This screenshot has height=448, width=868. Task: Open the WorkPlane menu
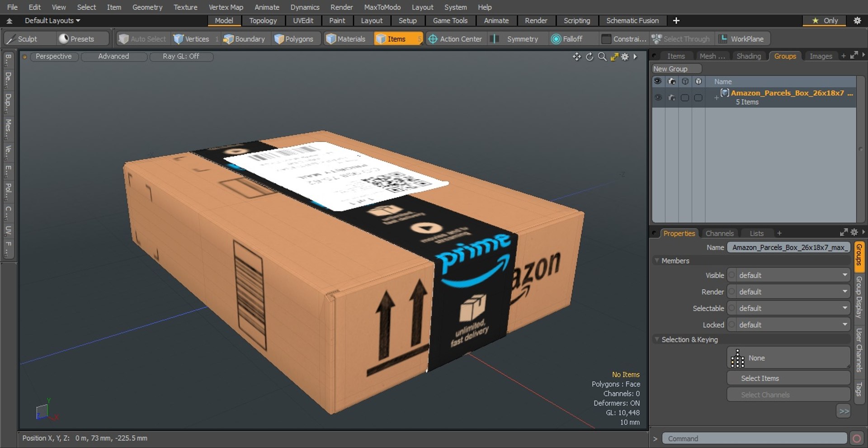[743, 39]
